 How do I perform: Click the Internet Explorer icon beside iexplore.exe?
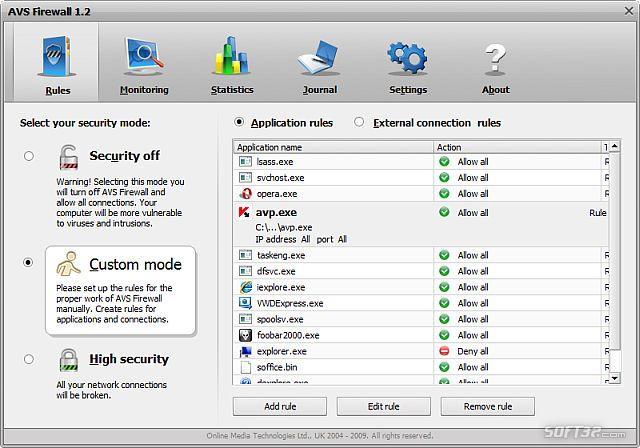pyautogui.click(x=246, y=287)
